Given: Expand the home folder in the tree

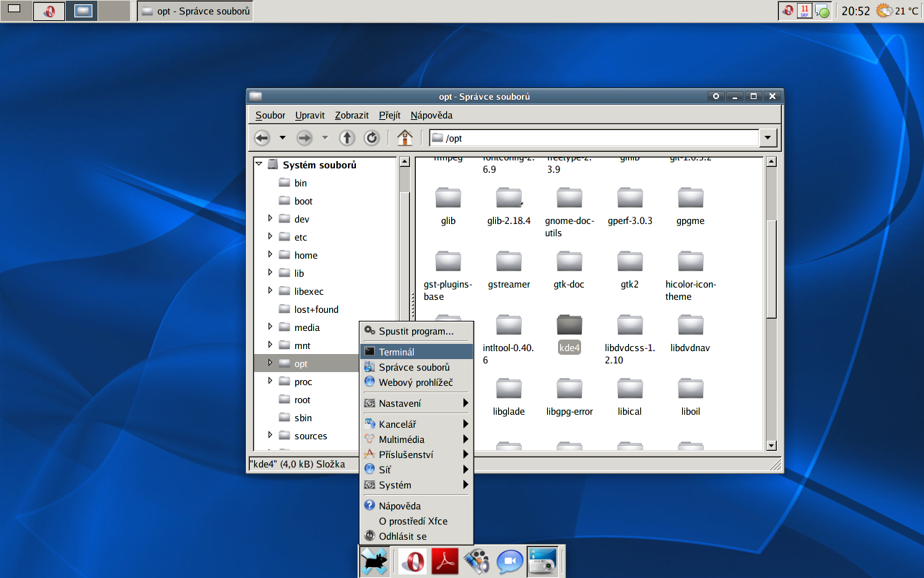Looking at the screenshot, I should [x=270, y=254].
